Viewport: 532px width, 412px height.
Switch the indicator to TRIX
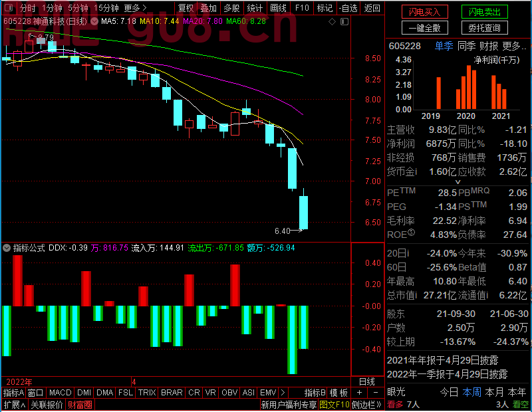click(x=147, y=393)
